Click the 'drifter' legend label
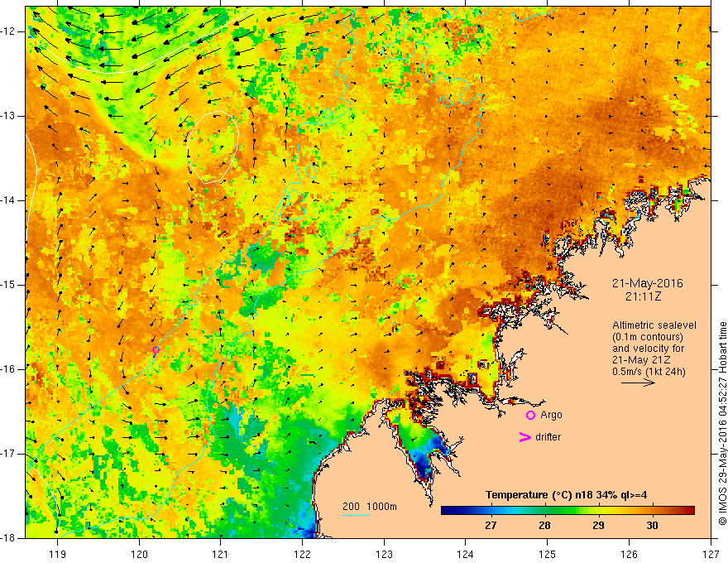 548,437
